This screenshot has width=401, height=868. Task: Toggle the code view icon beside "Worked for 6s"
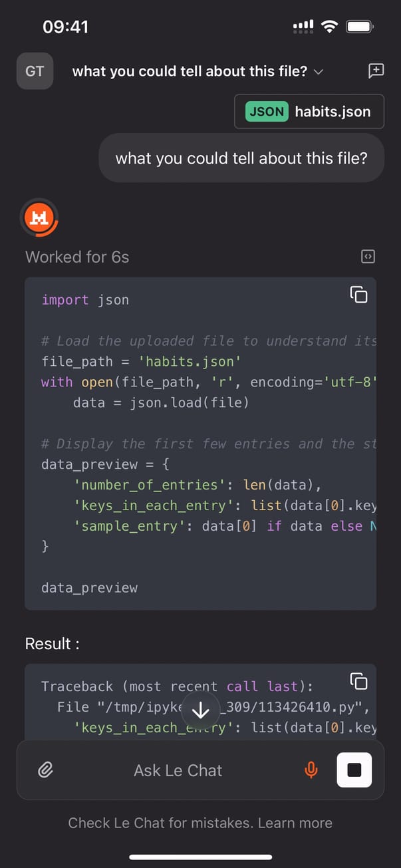(x=368, y=257)
